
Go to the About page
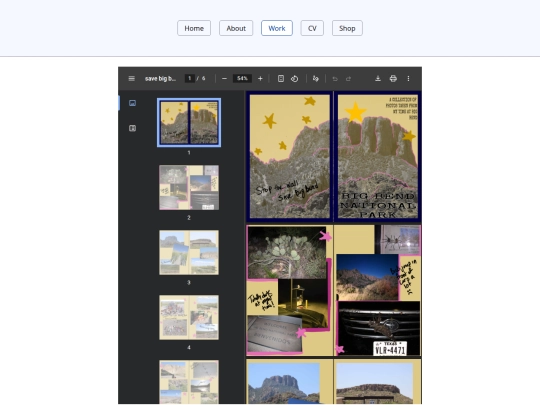click(x=236, y=28)
